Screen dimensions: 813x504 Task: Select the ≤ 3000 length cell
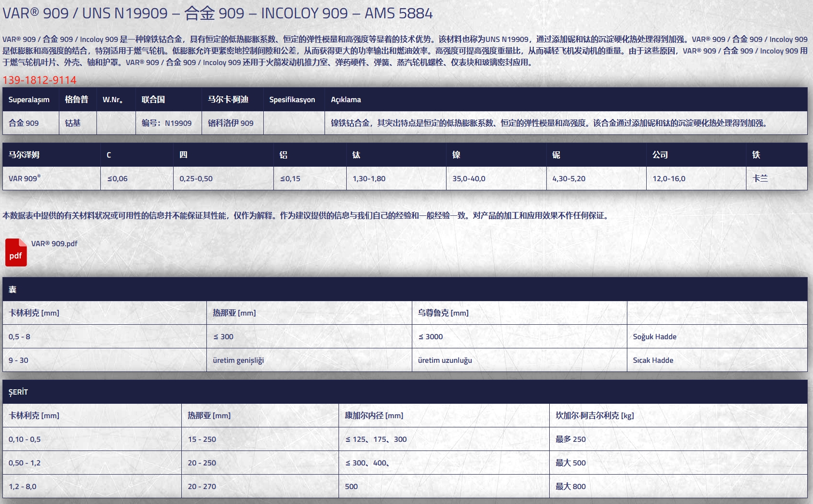pyautogui.click(x=519, y=336)
